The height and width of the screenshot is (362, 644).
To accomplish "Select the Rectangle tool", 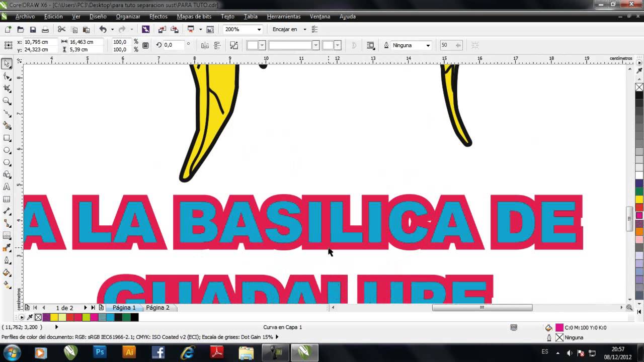I will (7, 138).
